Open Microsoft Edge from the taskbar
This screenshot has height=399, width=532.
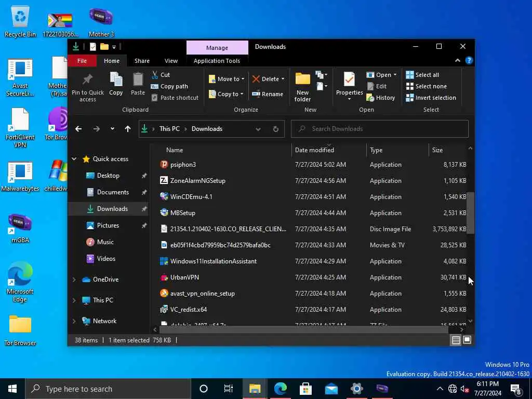(280, 389)
